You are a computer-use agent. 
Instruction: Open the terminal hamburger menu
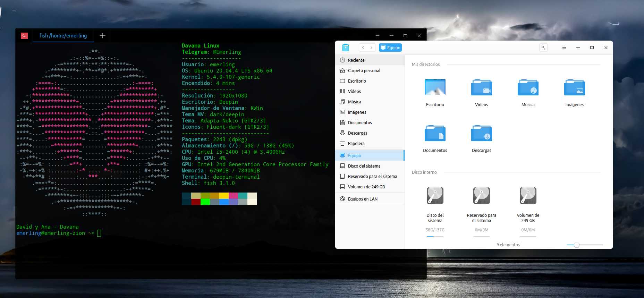[378, 36]
